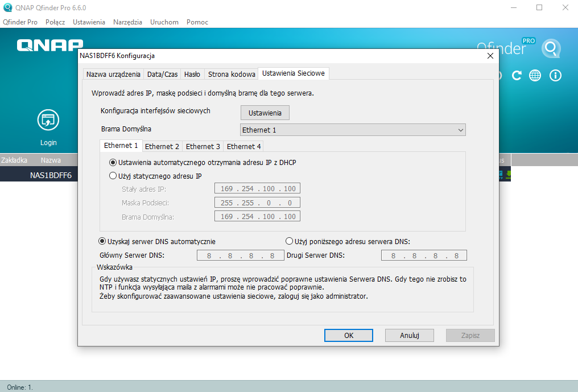The width and height of the screenshot is (578, 392).
Task: Open the Połącz menu
Action: tap(55, 22)
